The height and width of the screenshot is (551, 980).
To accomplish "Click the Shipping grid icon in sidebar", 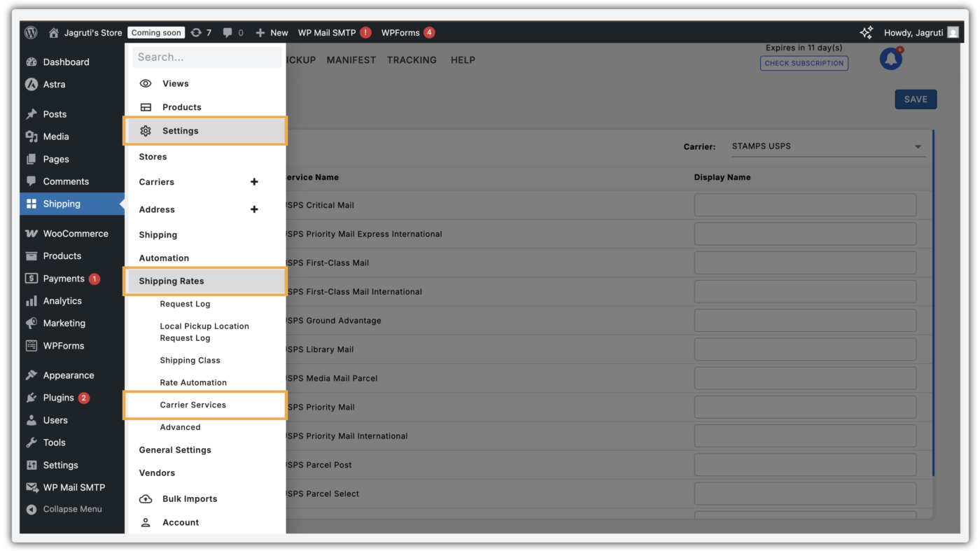I will coord(31,204).
